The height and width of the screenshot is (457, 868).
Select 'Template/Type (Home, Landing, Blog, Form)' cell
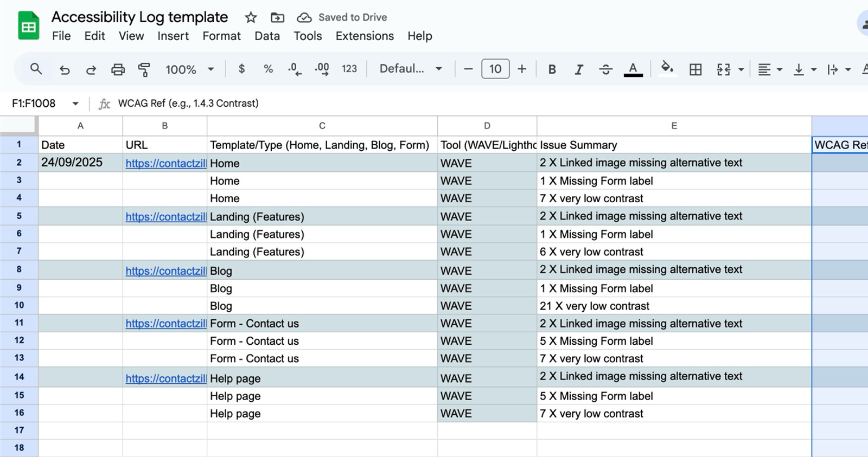tap(322, 145)
